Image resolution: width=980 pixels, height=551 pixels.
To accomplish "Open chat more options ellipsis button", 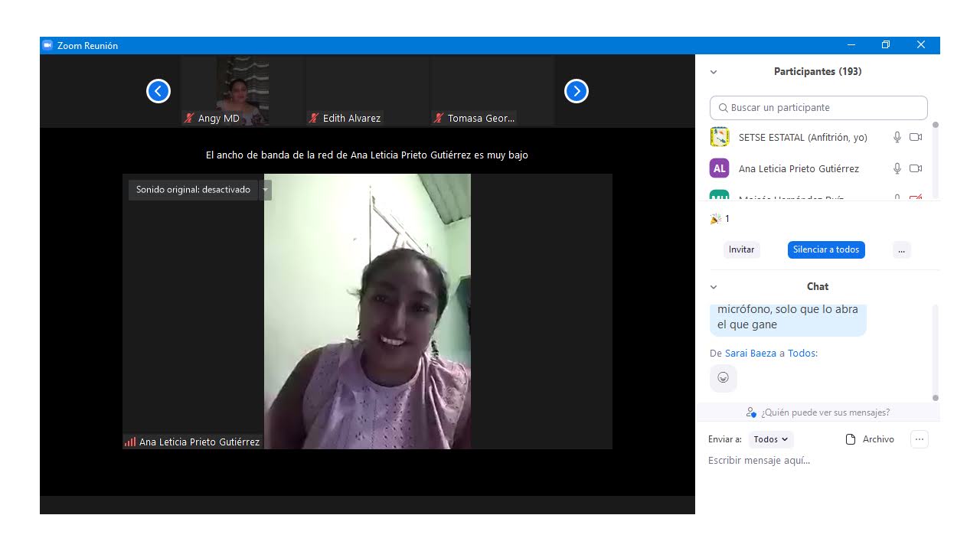I will click(920, 439).
